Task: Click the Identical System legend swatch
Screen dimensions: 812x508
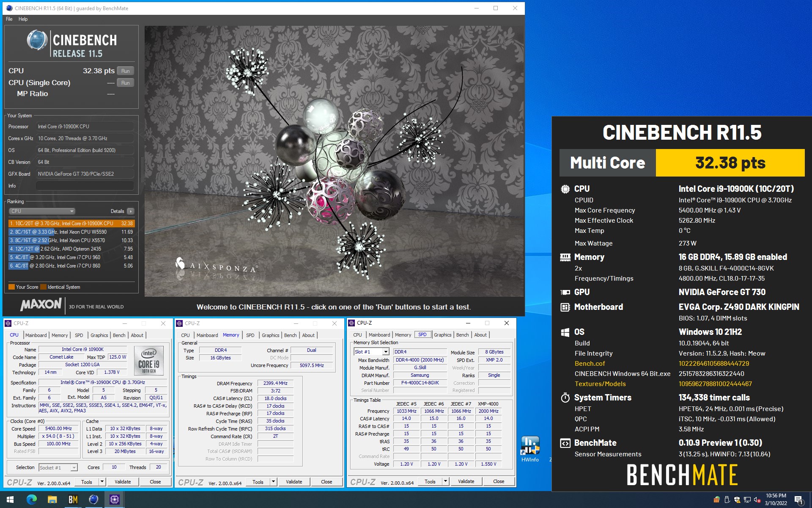Action: tap(43, 287)
